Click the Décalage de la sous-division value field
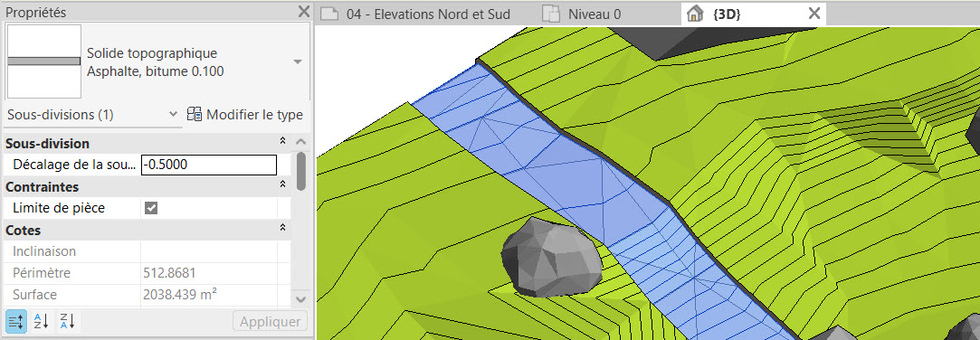Viewport: 980px width, 340px height. [209, 165]
